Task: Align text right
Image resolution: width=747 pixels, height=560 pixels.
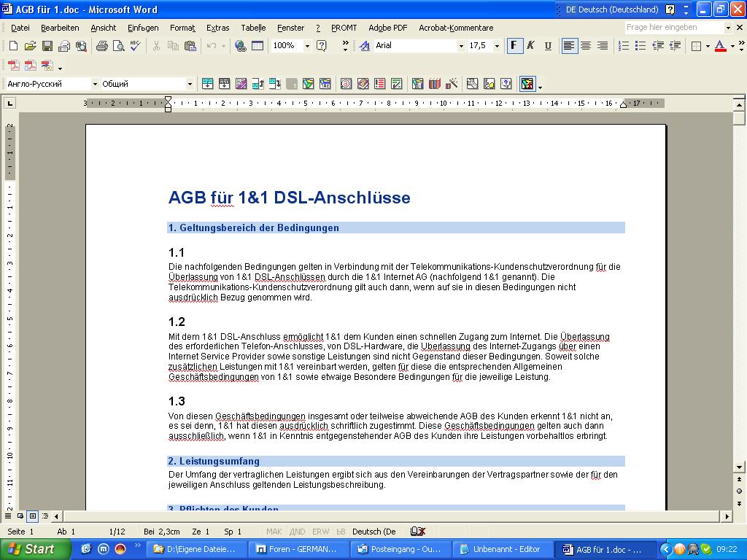Action: coord(603,46)
